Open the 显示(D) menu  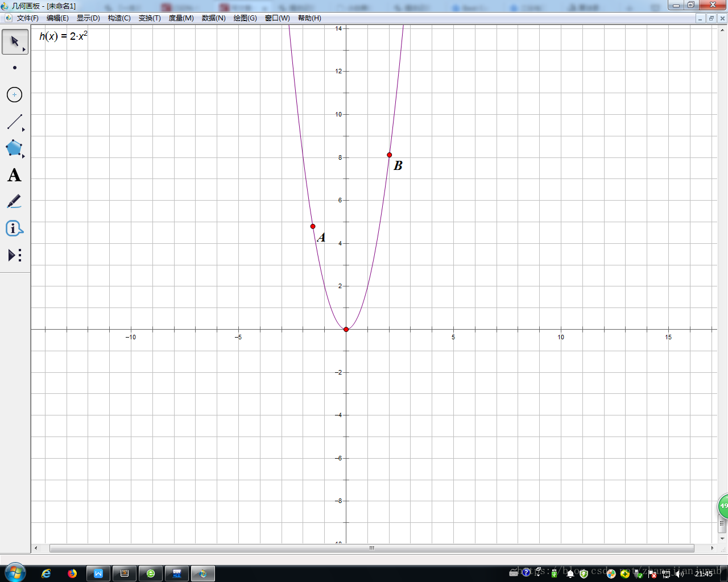click(x=88, y=18)
